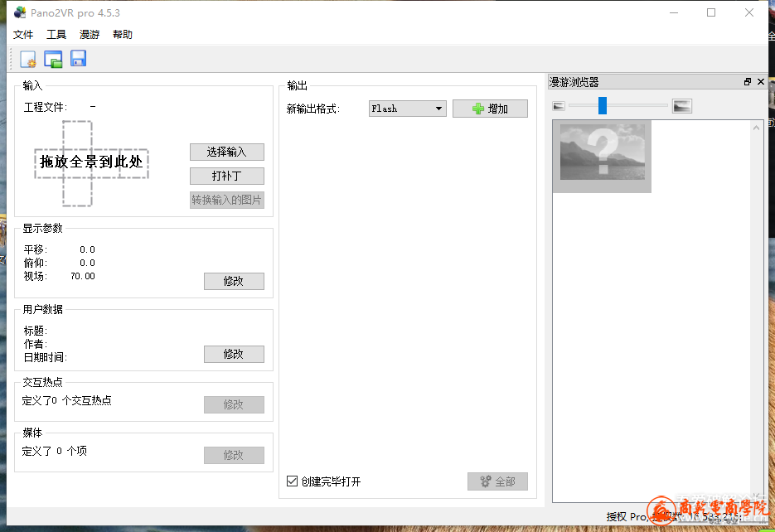Screen dimensions: 775x532
Task: Close the 漫游浏览器 panel
Action: tap(761, 82)
